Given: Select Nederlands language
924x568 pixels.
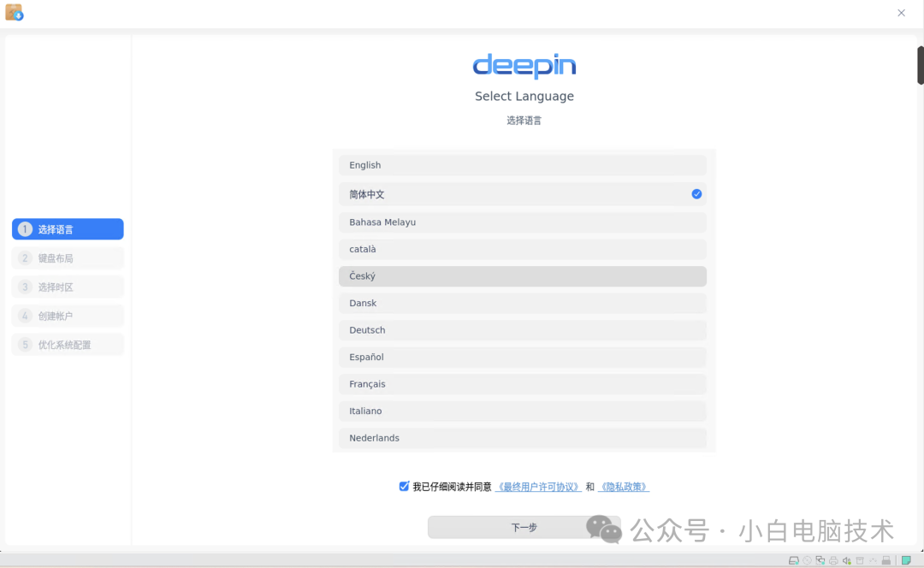Looking at the screenshot, I should pos(522,438).
